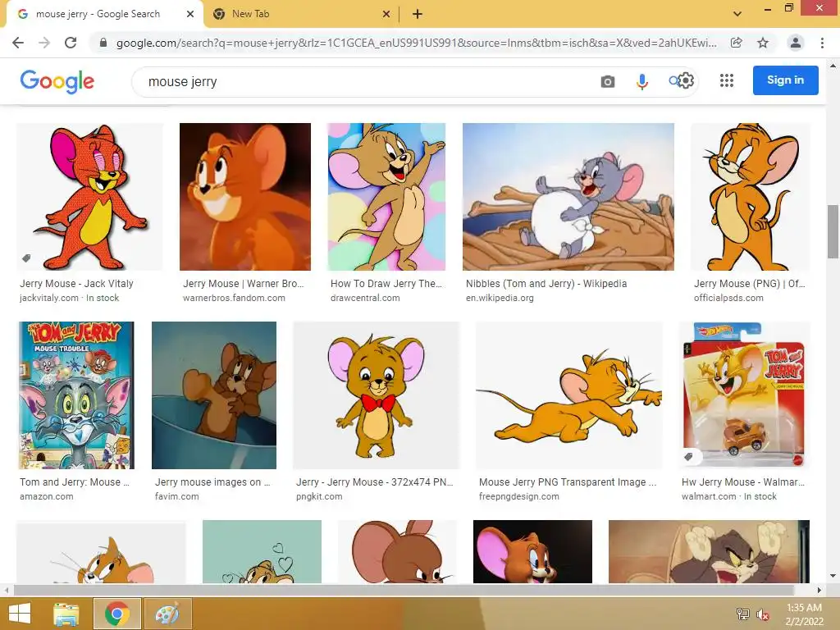The width and height of the screenshot is (840, 630).
Task: Click the warnerbros.fandom.com source link
Action: point(234,298)
